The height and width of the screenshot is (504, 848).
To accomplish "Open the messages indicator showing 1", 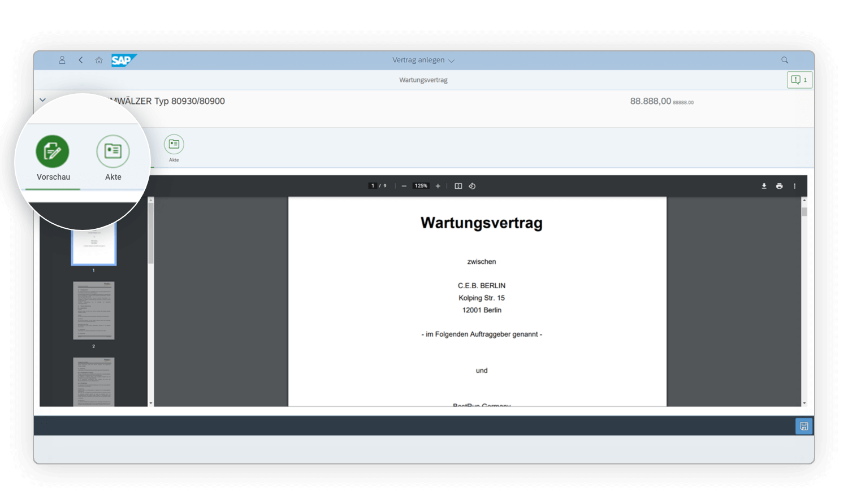I will (799, 80).
